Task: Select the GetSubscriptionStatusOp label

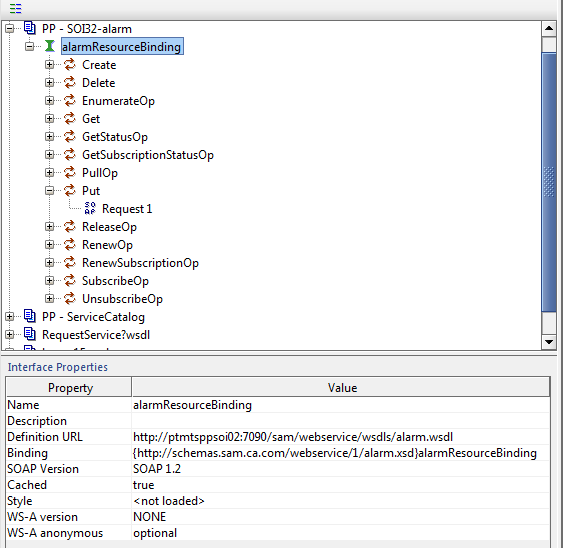Action: [148, 155]
